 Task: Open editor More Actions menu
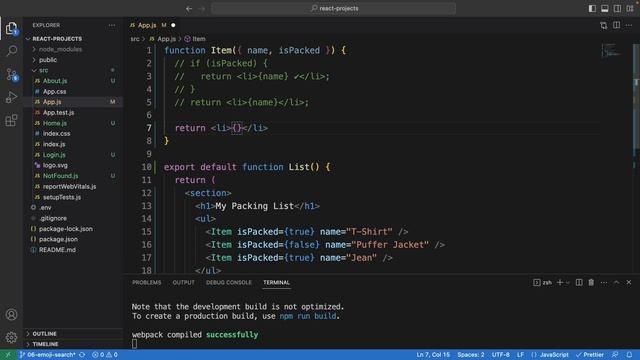coord(629,25)
